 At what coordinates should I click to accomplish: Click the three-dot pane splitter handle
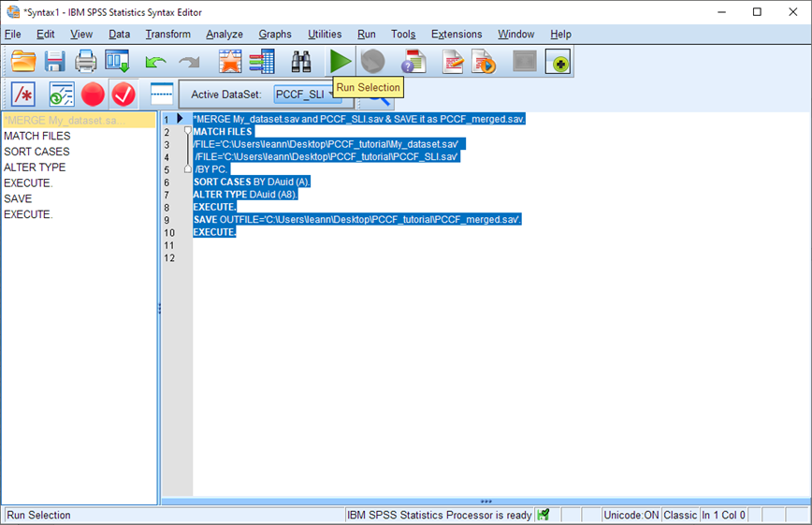click(x=486, y=502)
